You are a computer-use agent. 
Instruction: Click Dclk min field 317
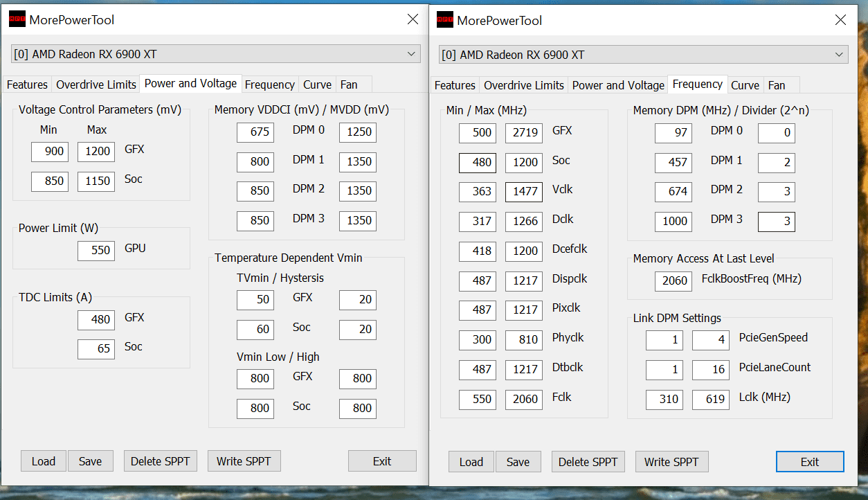click(x=478, y=222)
